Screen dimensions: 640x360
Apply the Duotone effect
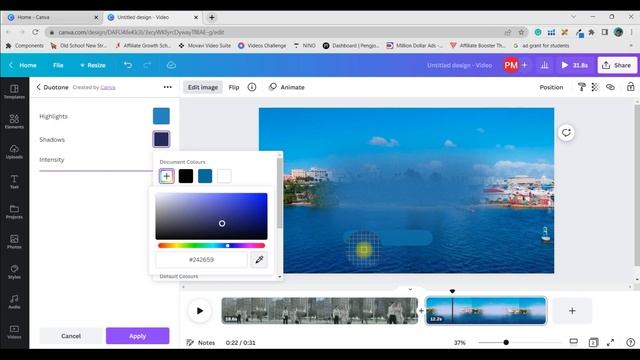[x=138, y=336]
